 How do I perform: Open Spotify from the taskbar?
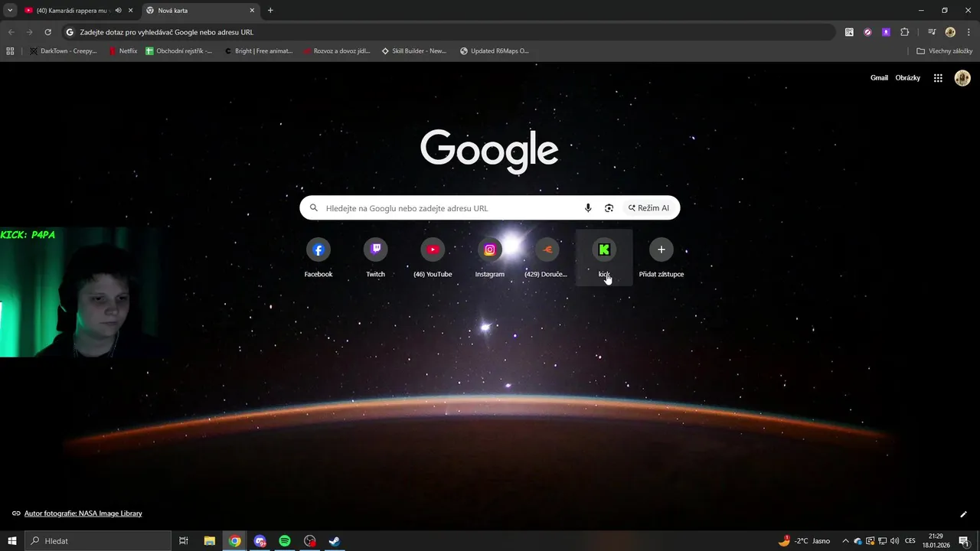click(285, 541)
